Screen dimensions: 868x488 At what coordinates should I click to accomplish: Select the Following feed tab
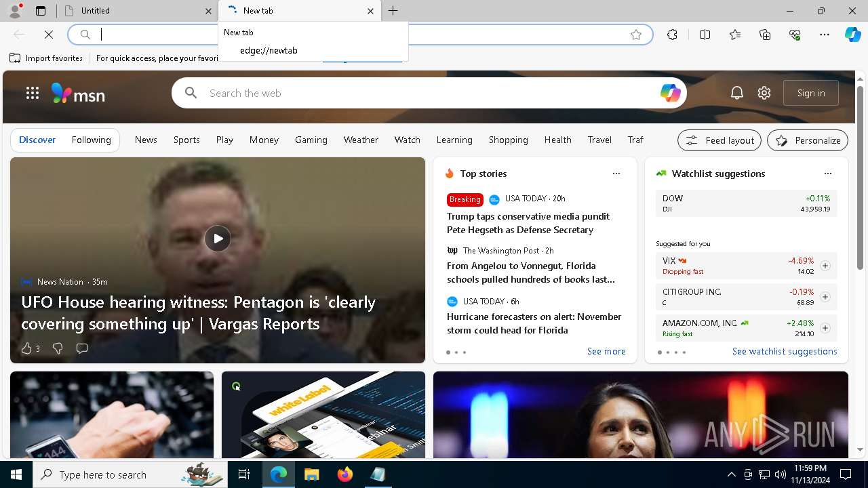pos(91,140)
